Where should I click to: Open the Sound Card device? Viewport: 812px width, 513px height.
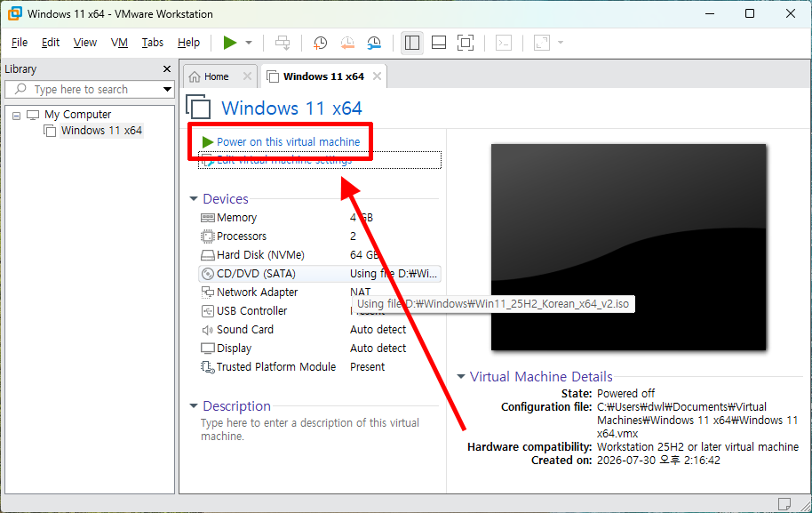click(x=320, y=330)
